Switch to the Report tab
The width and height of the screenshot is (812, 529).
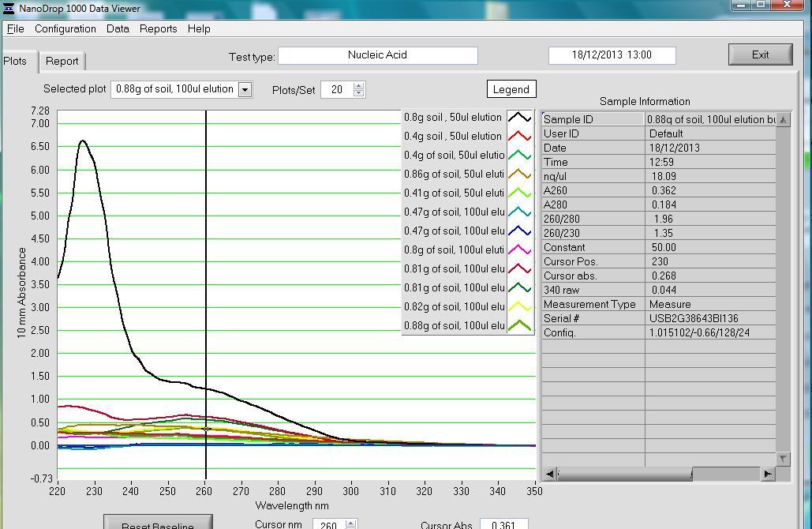click(62, 61)
